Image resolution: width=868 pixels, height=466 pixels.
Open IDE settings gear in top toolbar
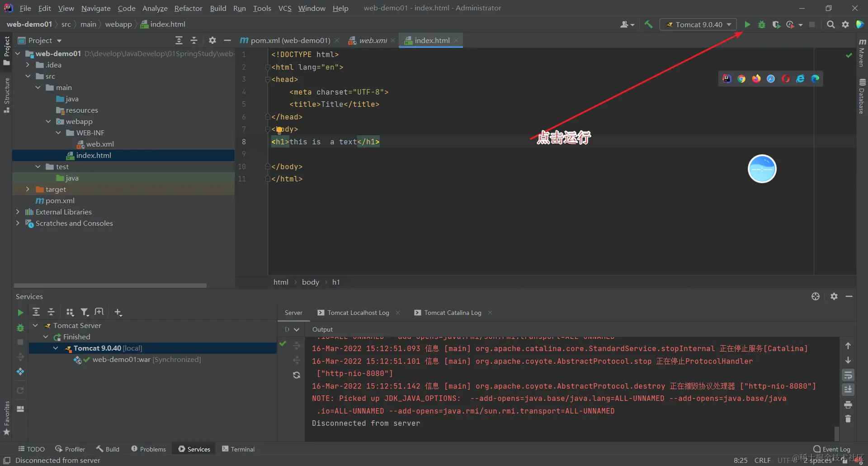pyautogui.click(x=845, y=24)
